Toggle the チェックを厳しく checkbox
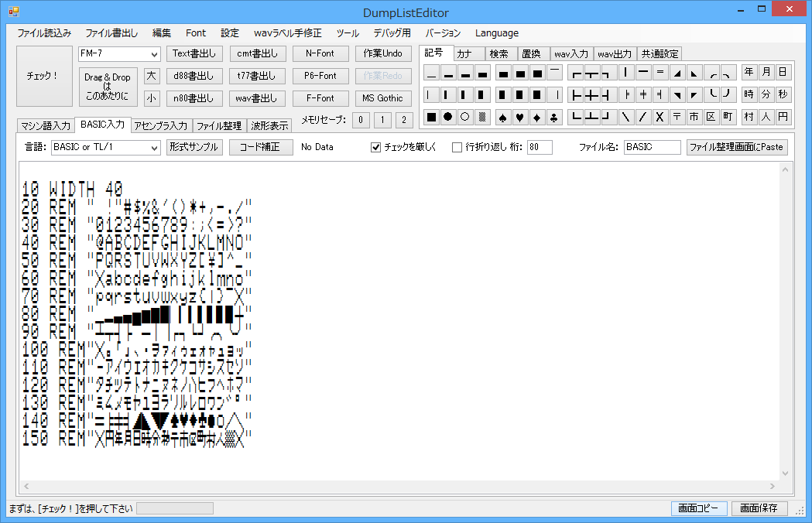Image resolution: width=812 pixels, height=523 pixels. [376, 148]
